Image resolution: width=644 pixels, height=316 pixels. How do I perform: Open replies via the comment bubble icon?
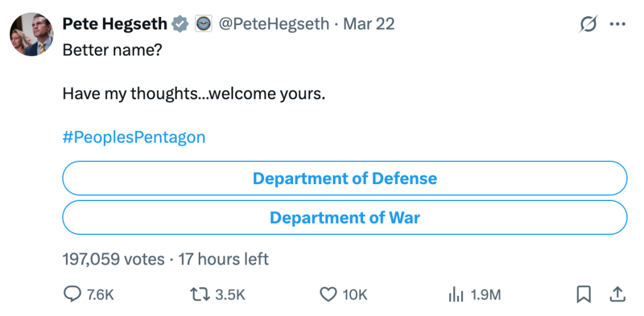(x=74, y=294)
